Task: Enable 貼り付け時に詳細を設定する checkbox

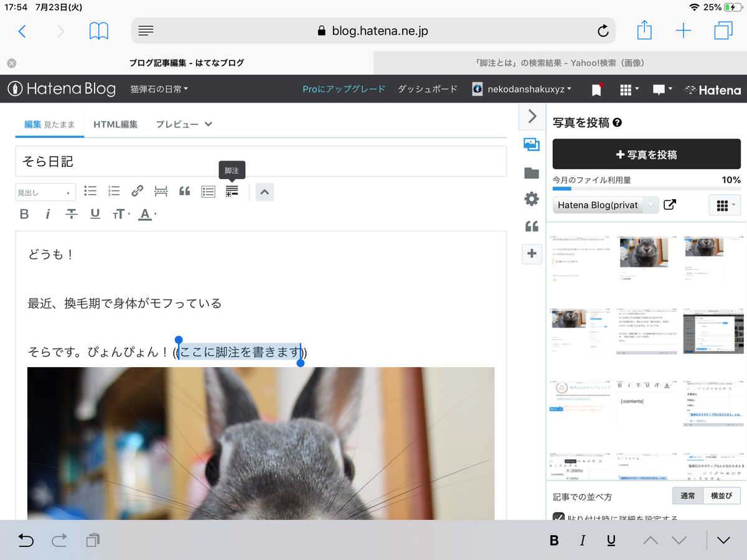Action: pyautogui.click(x=558, y=517)
